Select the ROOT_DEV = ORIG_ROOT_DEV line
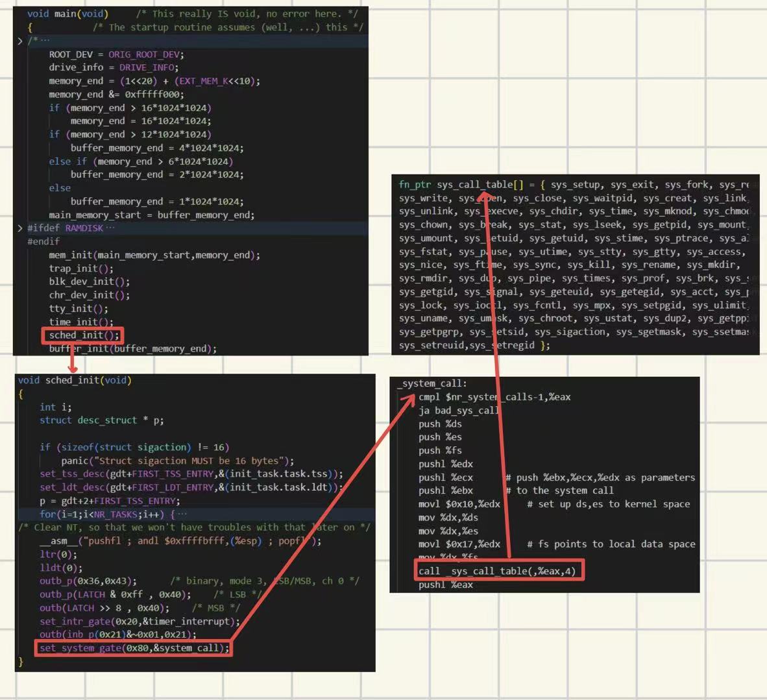Image resolution: width=767 pixels, height=700 pixels. tap(116, 54)
